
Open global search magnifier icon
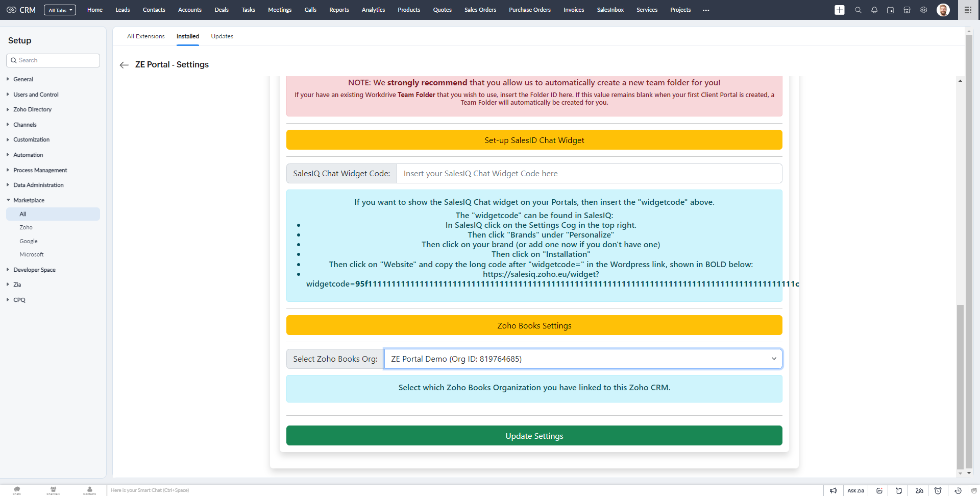(858, 10)
